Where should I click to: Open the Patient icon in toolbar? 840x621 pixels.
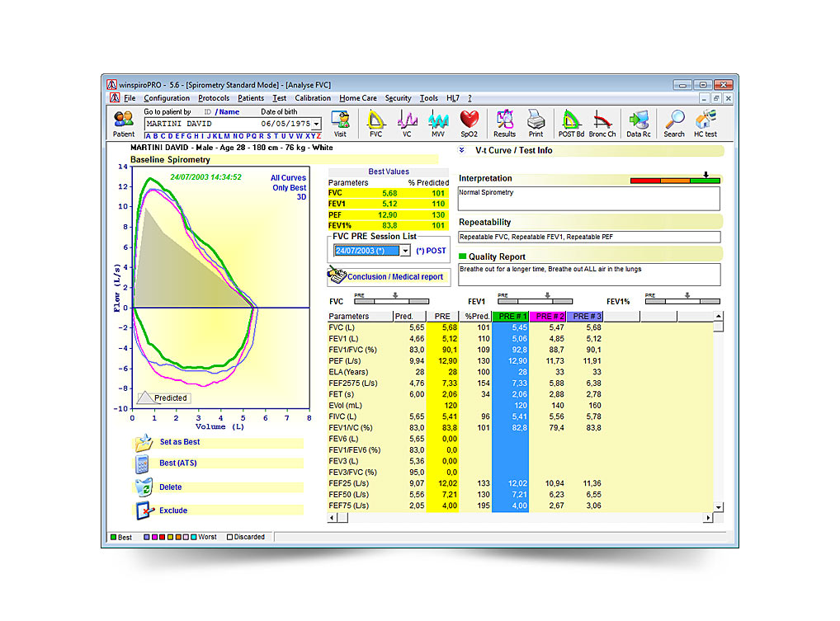124,122
